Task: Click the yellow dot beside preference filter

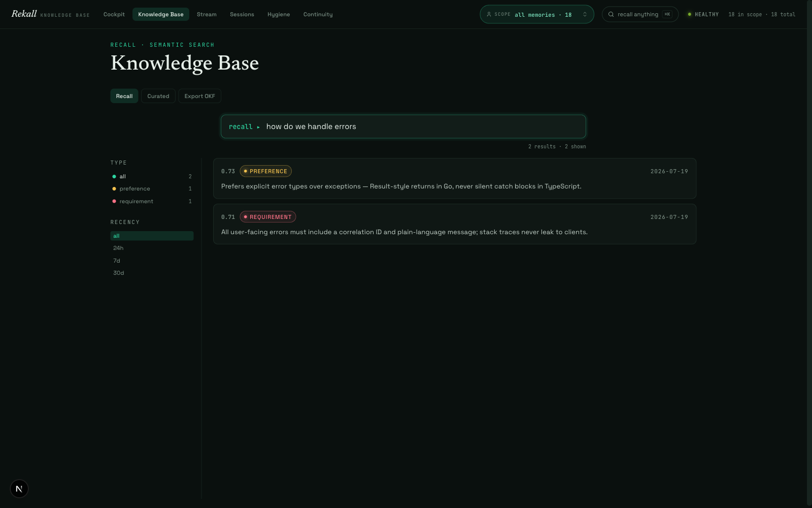Action: 114,188
